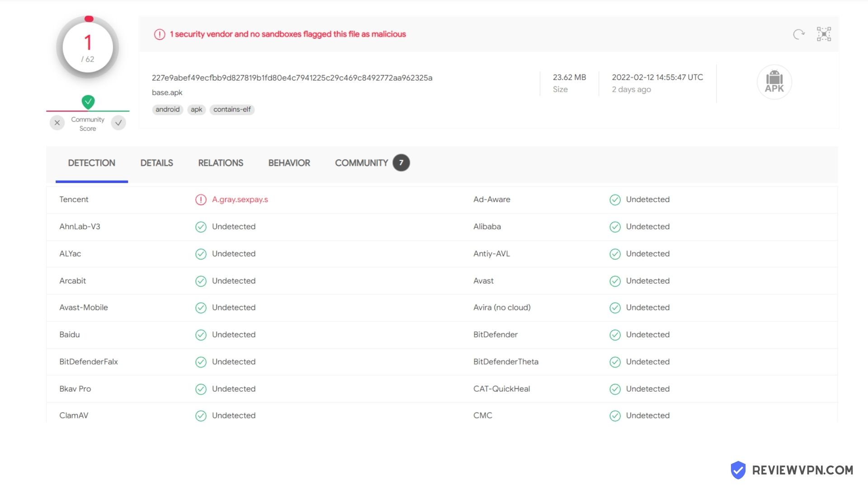This screenshot has height=488, width=868.
Task: Switch to the DETAILS tab
Action: (x=157, y=163)
